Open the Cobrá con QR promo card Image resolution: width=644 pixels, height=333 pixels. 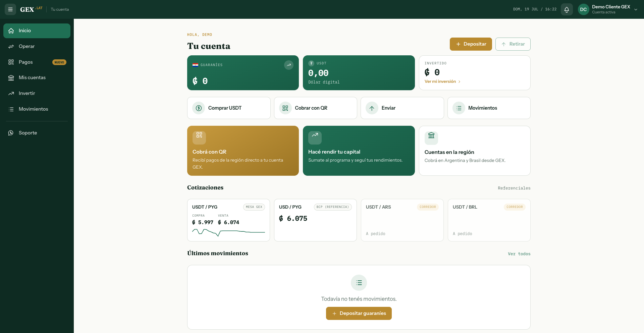(x=243, y=151)
